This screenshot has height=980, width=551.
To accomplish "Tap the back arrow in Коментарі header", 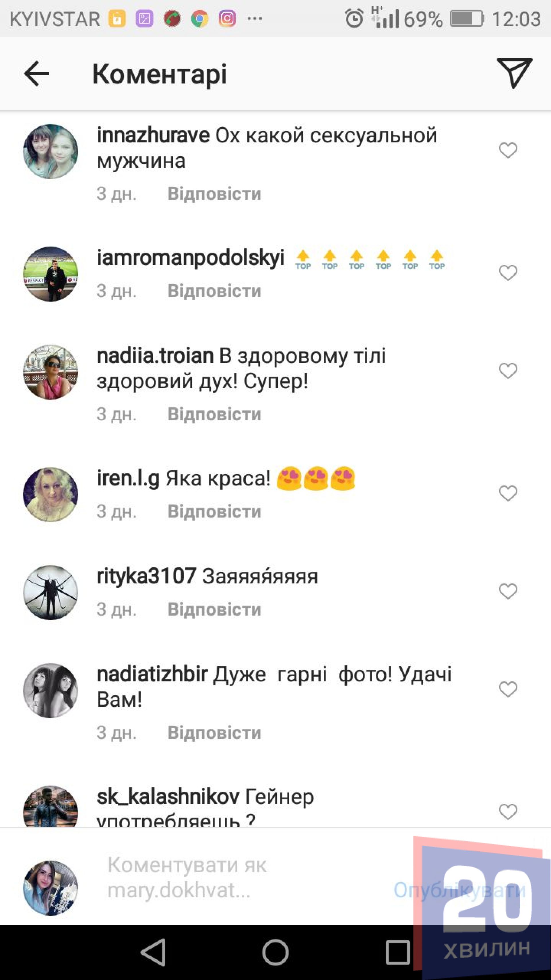I will [36, 74].
